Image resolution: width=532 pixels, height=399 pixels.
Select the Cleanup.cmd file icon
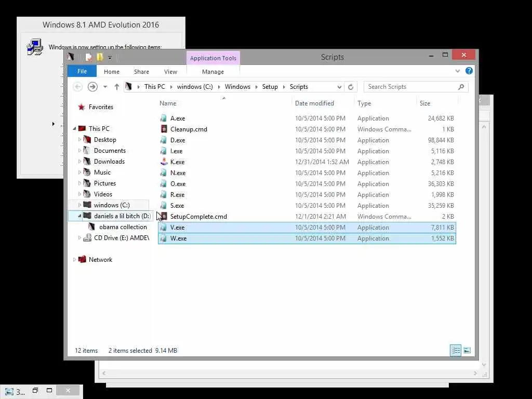(x=164, y=129)
